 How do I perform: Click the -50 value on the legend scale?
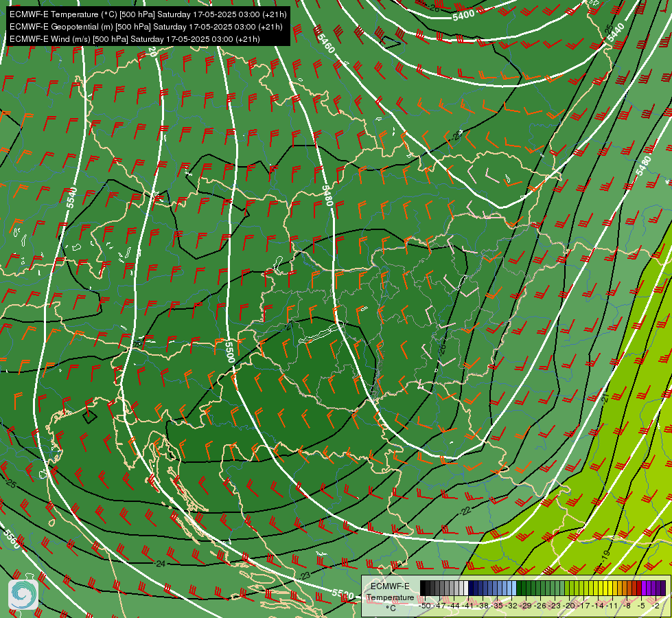tap(425, 606)
